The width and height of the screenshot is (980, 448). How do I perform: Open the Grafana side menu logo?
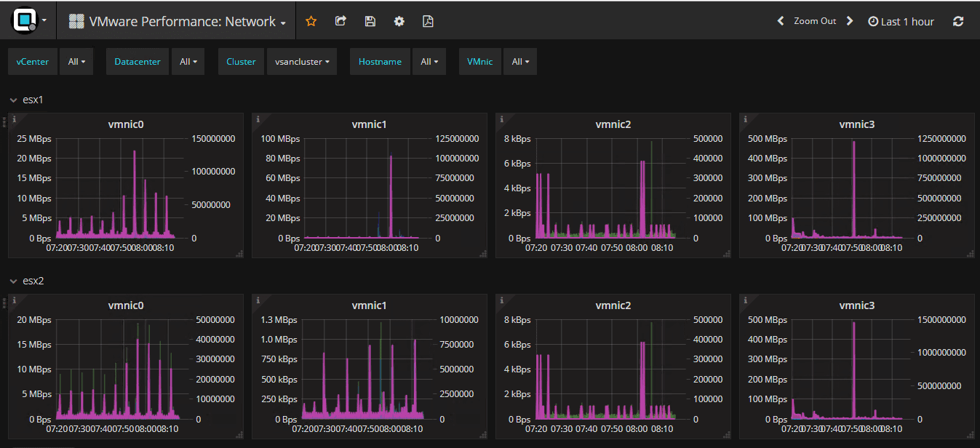tap(25, 20)
